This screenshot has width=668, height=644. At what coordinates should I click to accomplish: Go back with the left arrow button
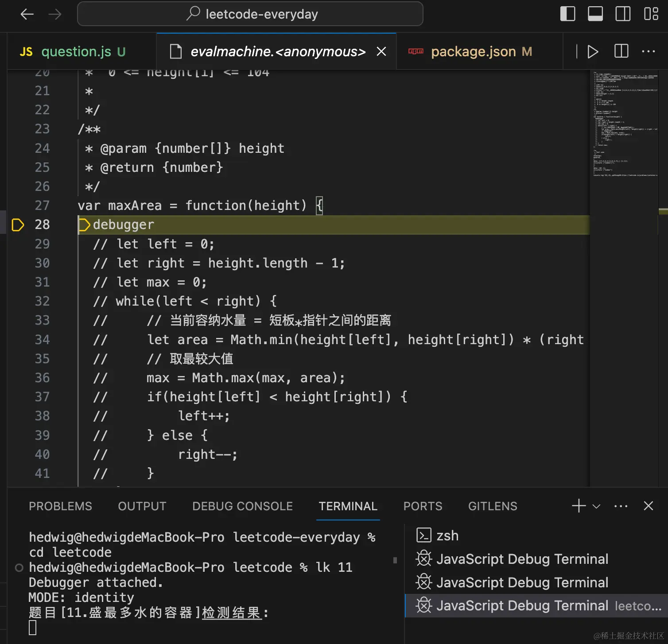(x=27, y=14)
